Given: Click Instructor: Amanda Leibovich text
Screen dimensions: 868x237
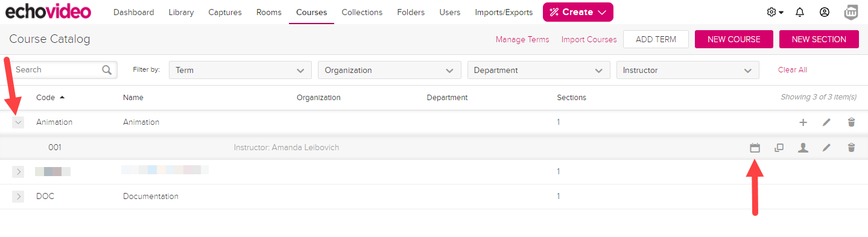Looking at the screenshot, I should tap(287, 147).
